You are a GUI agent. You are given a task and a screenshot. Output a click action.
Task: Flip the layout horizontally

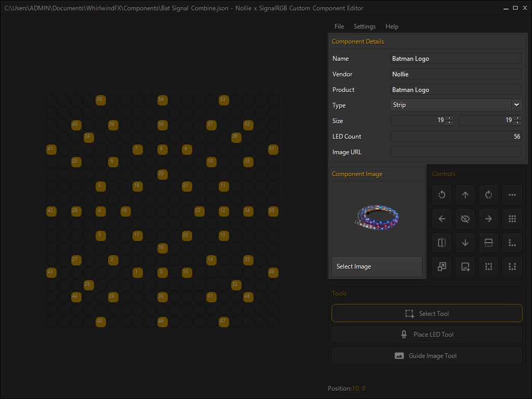click(442, 243)
